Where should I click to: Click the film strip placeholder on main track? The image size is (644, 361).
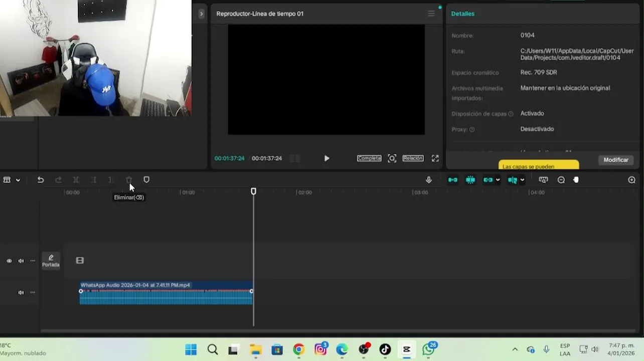click(x=80, y=260)
